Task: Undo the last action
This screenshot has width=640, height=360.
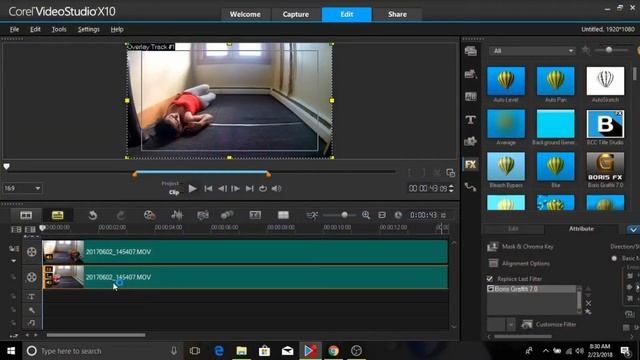Action: [93, 215]
